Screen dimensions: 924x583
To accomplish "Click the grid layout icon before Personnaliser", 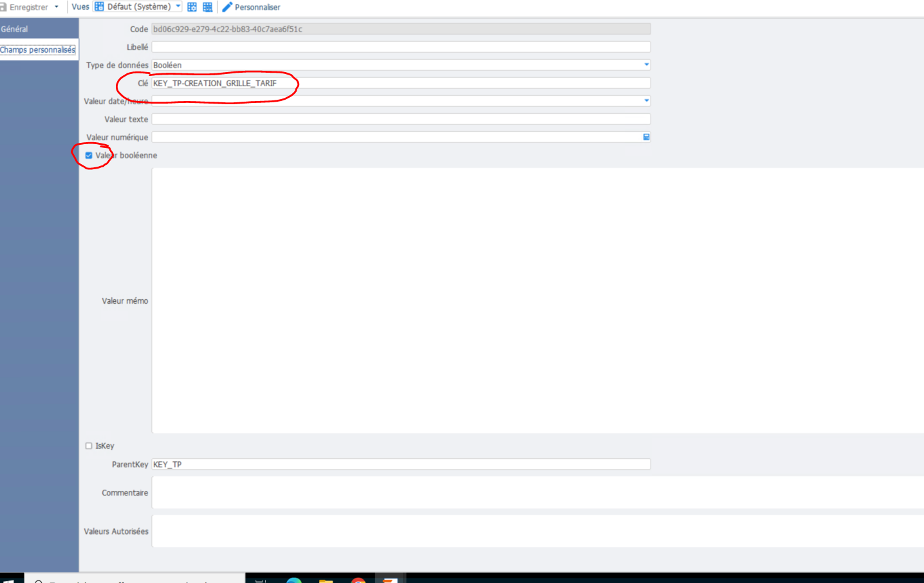I will [x=207, y=7].
